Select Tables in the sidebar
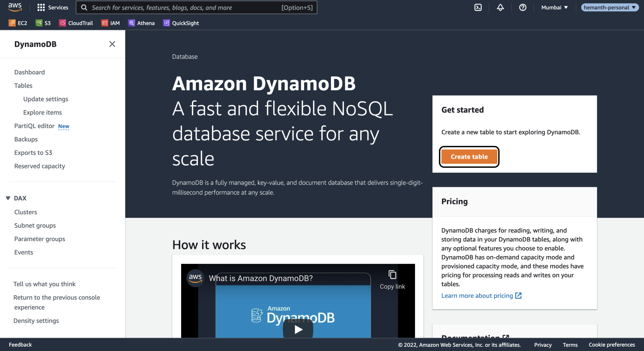 tap(23, 85)
